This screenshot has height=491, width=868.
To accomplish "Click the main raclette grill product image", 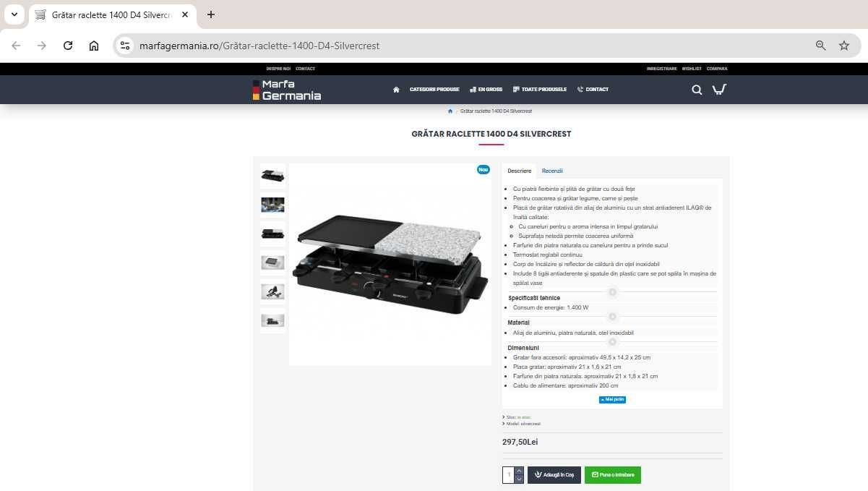I will (x=390, y=265).
